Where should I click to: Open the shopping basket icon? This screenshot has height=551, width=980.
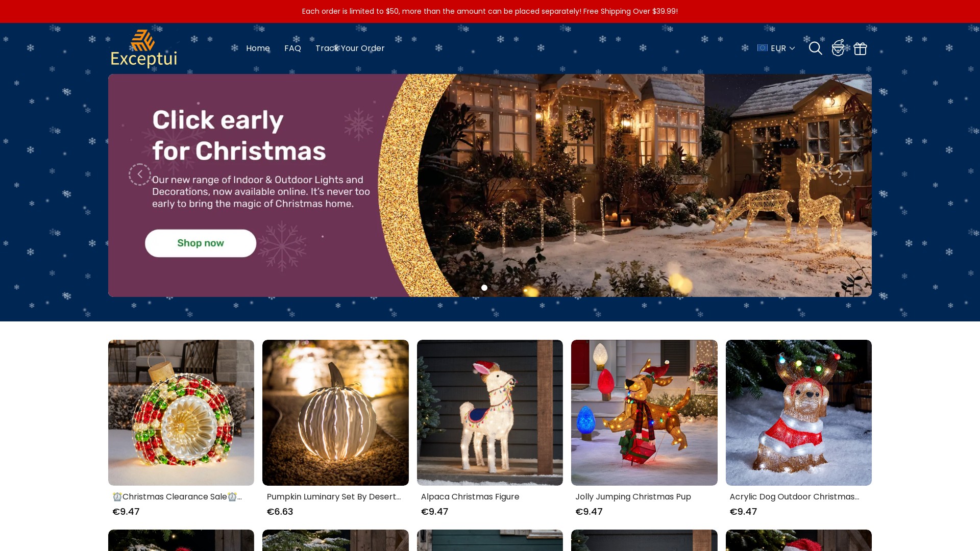point(838,48)
